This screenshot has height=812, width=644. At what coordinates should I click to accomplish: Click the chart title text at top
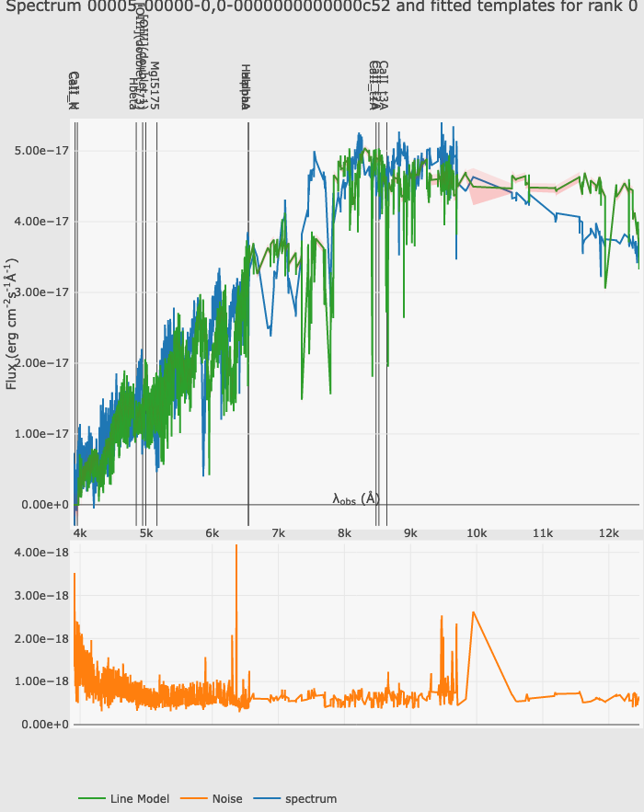pyautogui.click(x=322, y=8)
